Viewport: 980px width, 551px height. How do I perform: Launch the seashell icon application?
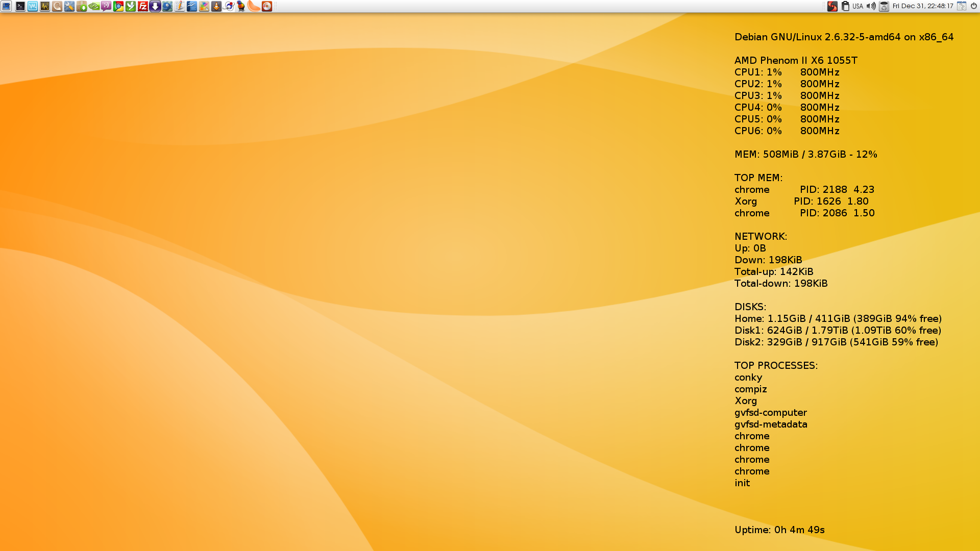[x=57, y=6]
